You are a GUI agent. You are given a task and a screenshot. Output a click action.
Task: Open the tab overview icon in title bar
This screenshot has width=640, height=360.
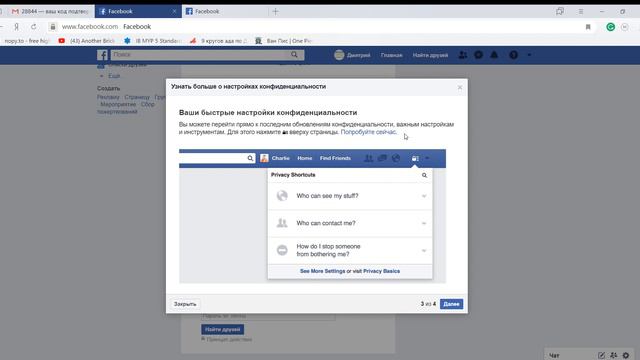pyautogui.click(x=560, y=11)
